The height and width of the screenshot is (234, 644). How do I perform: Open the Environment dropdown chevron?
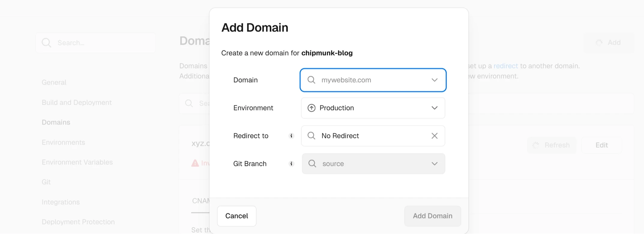pyautogui.click(x=434, y=108)
